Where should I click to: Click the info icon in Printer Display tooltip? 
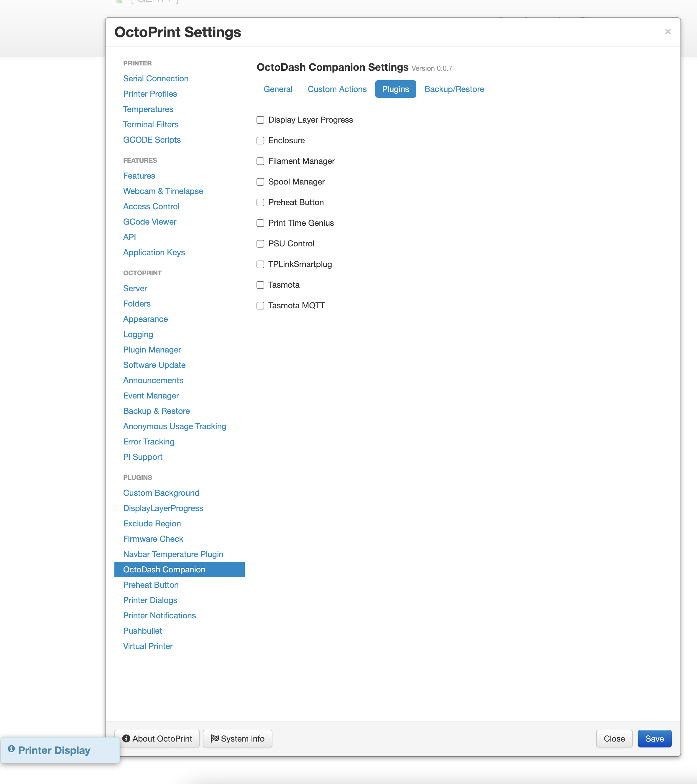(x=11, y=750)
